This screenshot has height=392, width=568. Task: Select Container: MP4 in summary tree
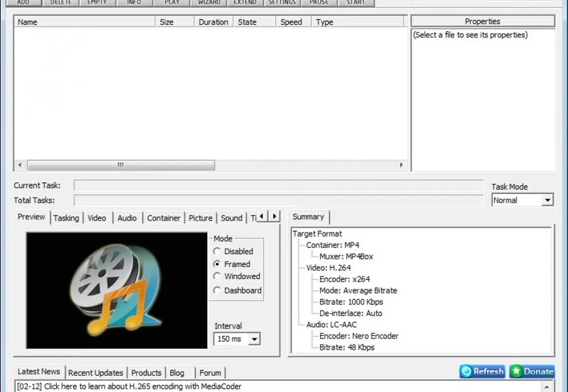333,245
